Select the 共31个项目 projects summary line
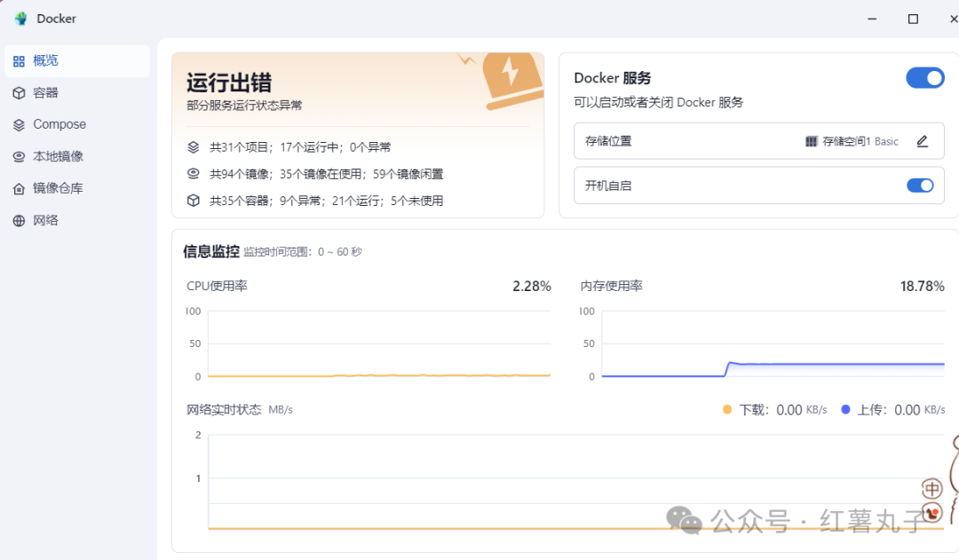 [x=300, y=147]
